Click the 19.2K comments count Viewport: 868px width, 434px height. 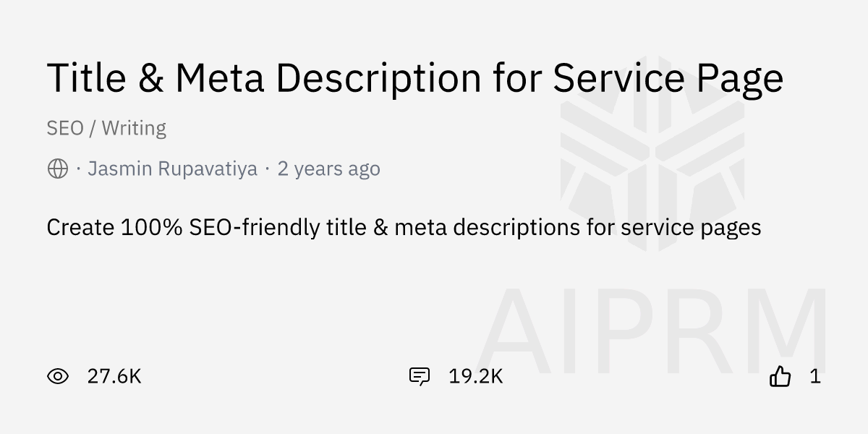[475, 376]
